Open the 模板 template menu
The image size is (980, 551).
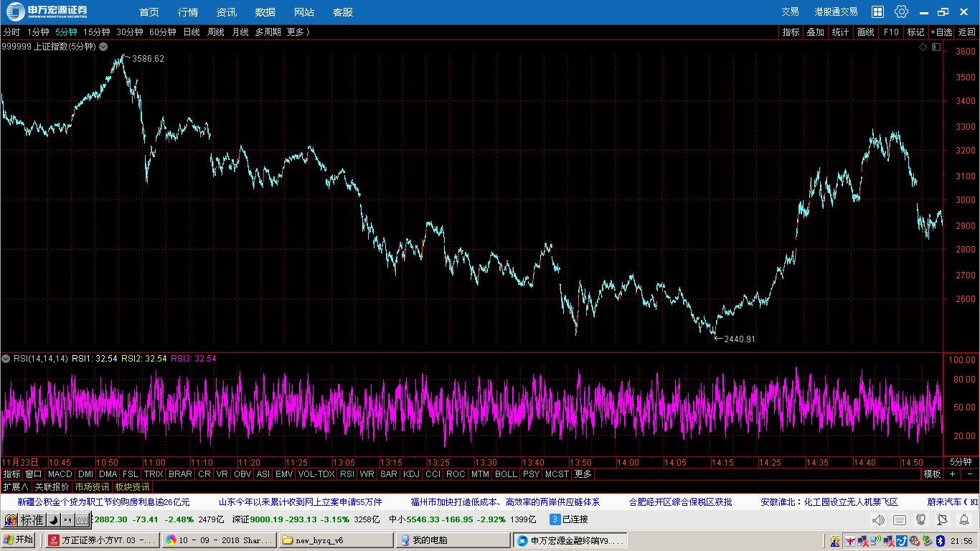[x=932, y=474]
